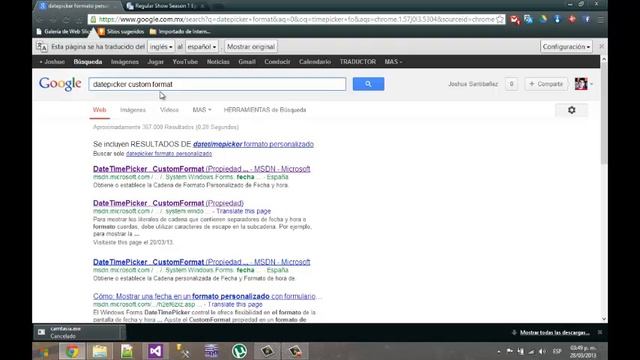The width and height of the screenshot is (640, 360).
Task: Click the Mostrar original button
Action: (x=251, y=47)
